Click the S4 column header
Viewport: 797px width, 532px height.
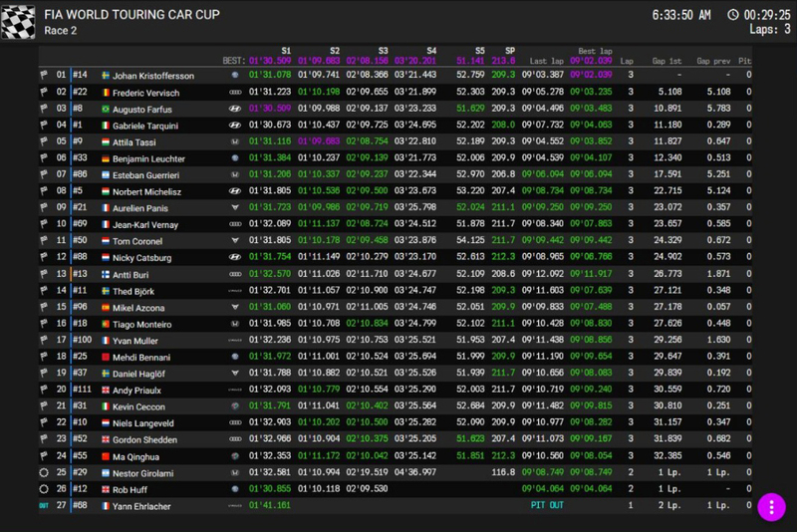tap(431, 51)
